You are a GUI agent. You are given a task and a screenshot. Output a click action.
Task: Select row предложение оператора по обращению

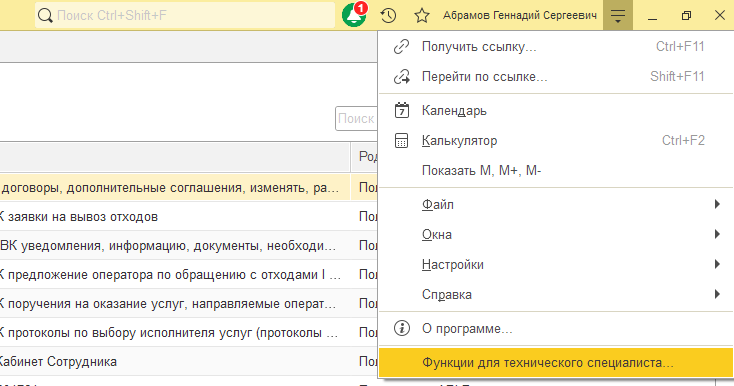coord(189,275)
